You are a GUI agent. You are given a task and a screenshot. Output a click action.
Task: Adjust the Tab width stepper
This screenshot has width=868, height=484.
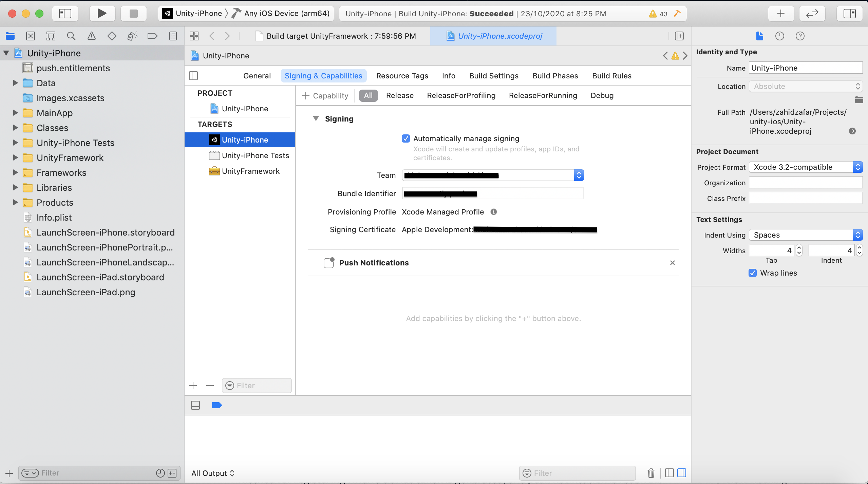pos(799,250)
